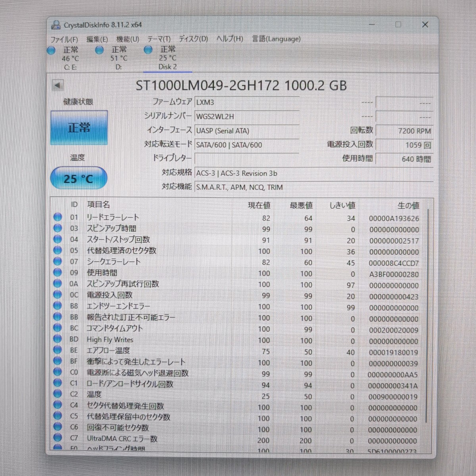Viewport: 476px width, 476px height.
Task: Click status orb for BF 衝撃によって発生したエラーレート
Action: pos(58,361)
